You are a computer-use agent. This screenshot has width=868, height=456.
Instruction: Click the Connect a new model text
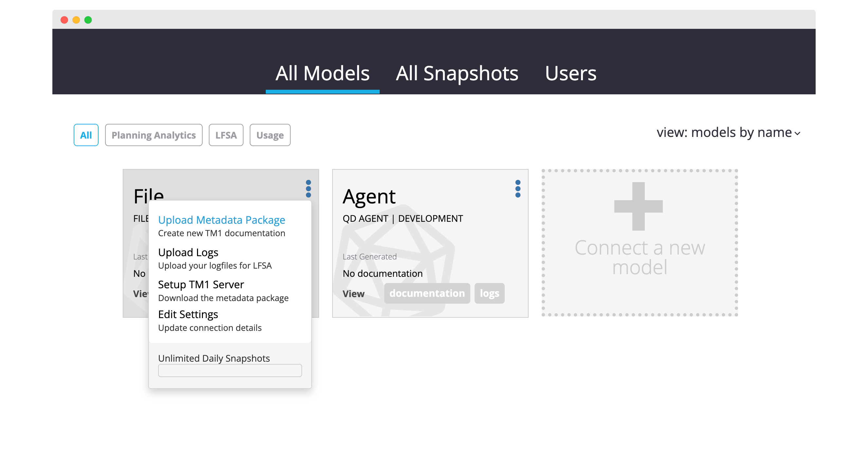pos(640,257)
